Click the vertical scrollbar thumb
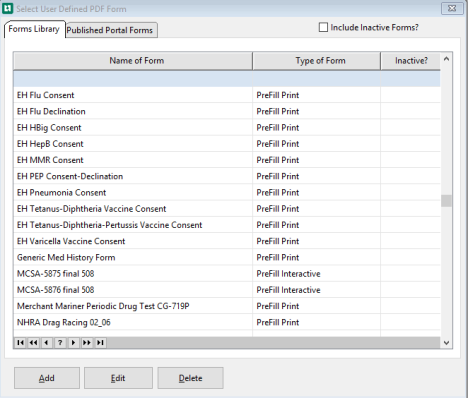 [446, 201]
